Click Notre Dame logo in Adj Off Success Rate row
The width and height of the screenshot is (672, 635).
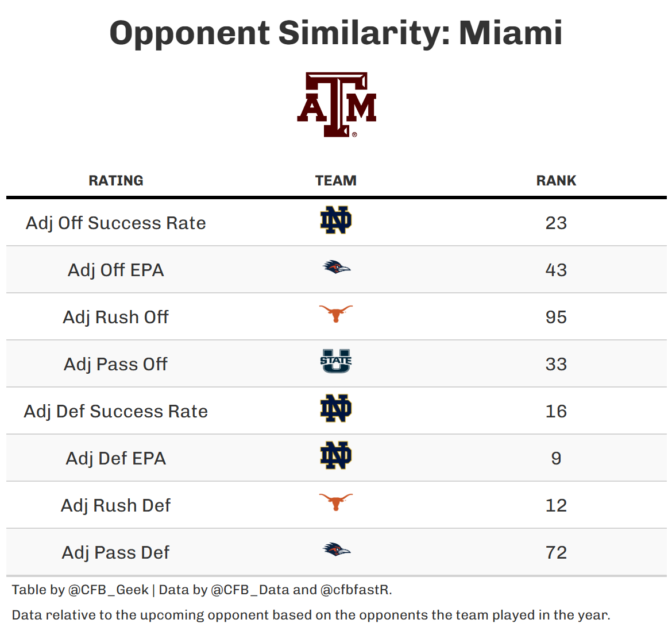(336, 220)
